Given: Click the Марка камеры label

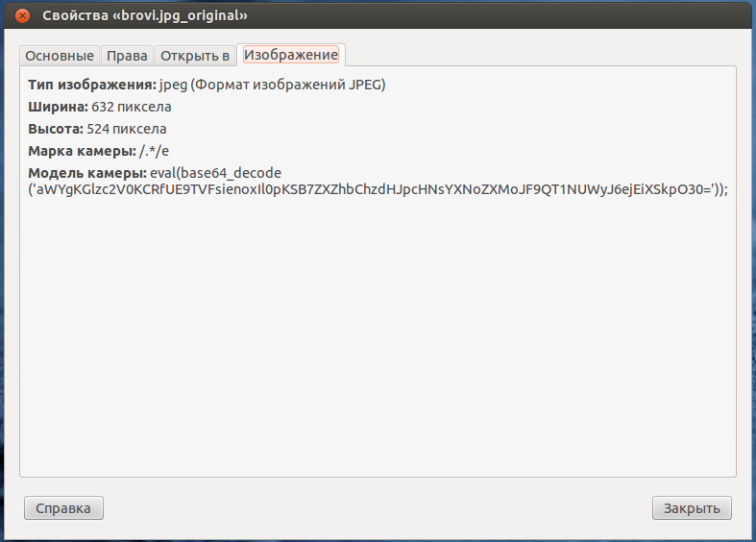Looking at the screenshot, I should pyautogui.click(x=82, y=151).
